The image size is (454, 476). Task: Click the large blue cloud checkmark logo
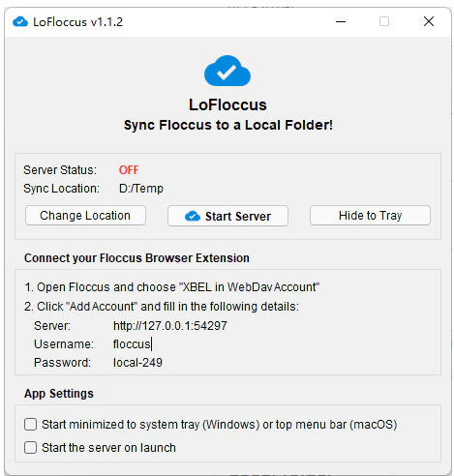(x=227, y=71)
